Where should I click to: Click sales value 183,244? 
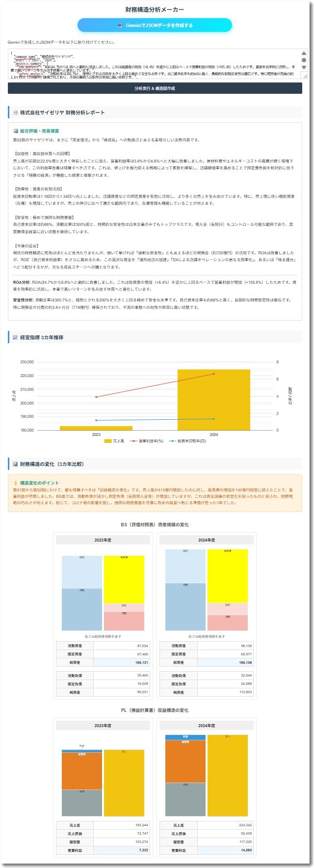[142, 825]
